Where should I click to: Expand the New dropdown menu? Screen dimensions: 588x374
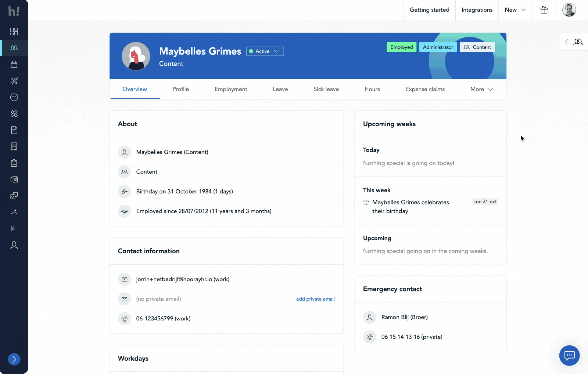point(515,10)
